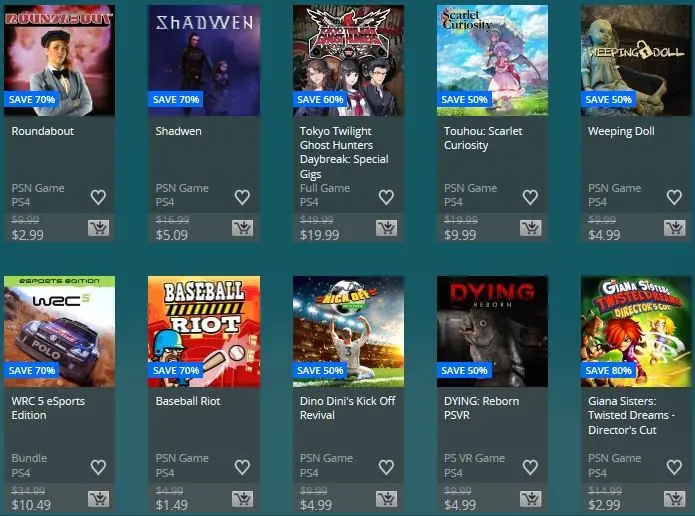The height and width of the screenshot is (516, 695).
Task: Toggle wishlist heart for Roundabout
Action: click(98, 197)
